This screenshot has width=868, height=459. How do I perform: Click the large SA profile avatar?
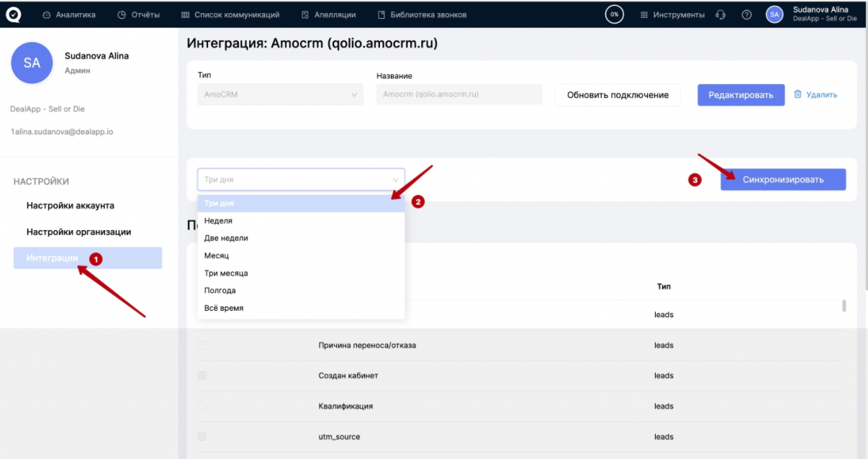32,63
